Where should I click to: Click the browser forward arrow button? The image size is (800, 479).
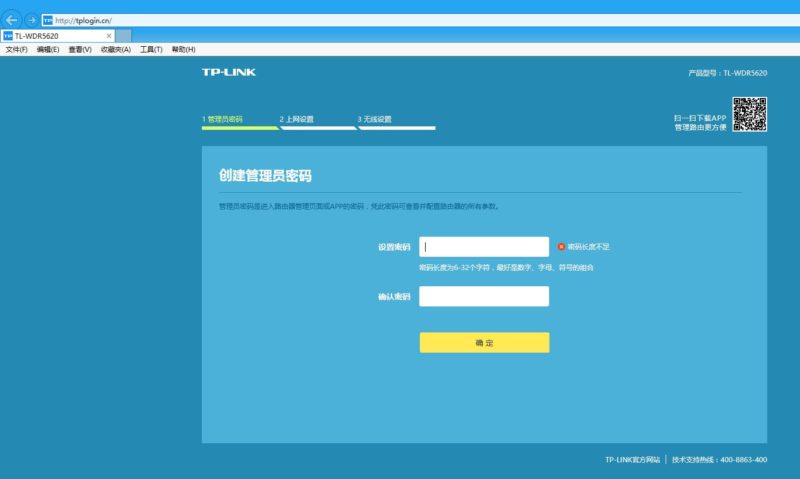31,20
